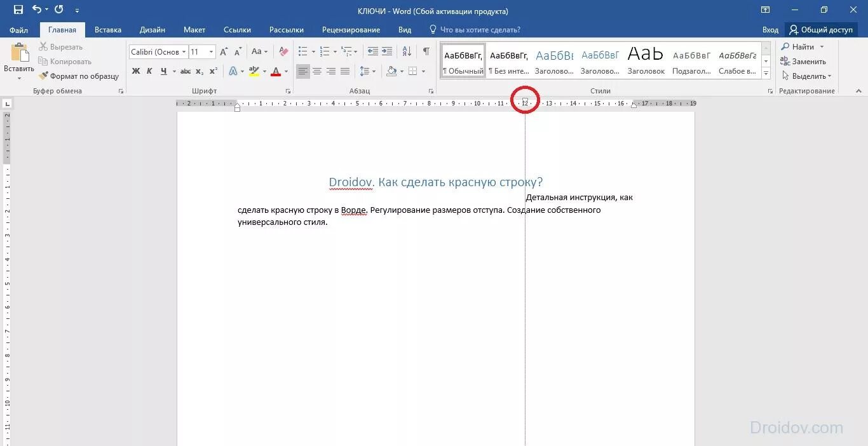Toggle left text alignment
Screen dimensions: 868x446
coord(303,71)
